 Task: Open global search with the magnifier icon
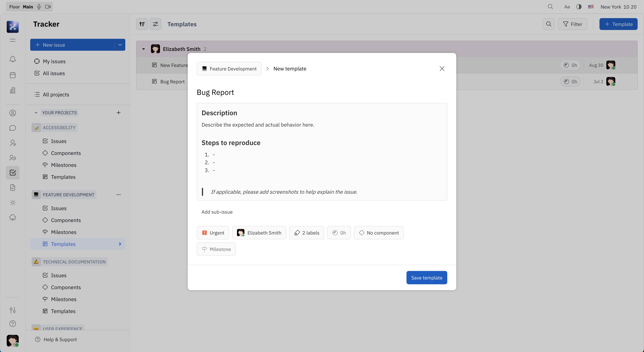click(x=551, y=7)
